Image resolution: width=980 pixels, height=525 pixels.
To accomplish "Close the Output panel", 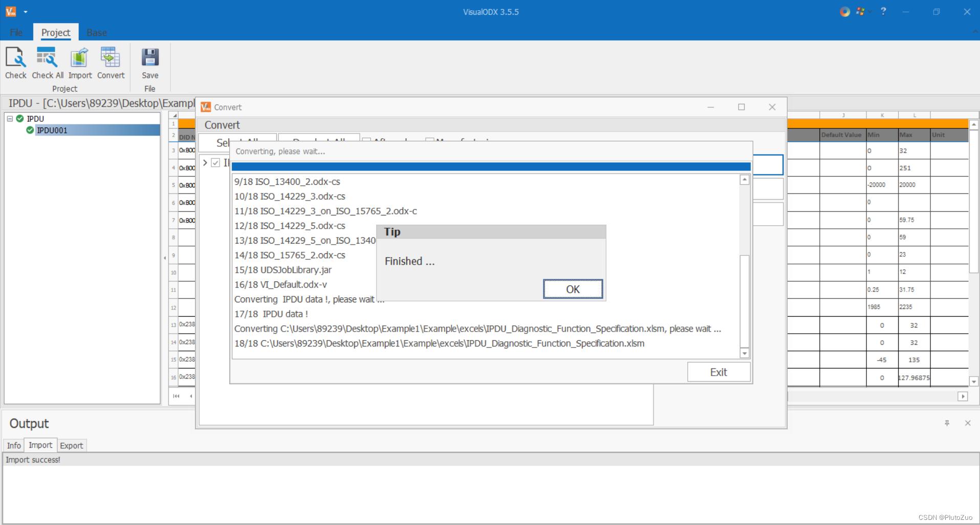I will (x=968, y=423).
